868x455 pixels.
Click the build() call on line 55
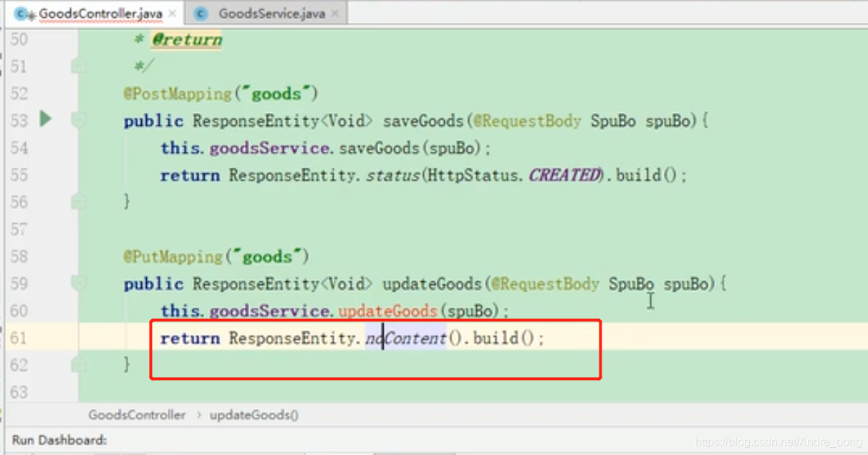click(647, 175)
